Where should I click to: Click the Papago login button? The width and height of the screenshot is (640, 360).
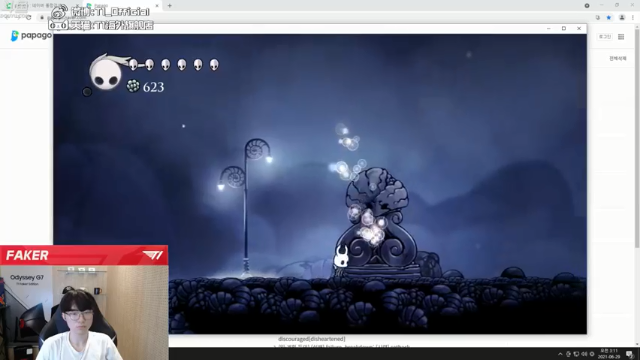click(604, 37)
